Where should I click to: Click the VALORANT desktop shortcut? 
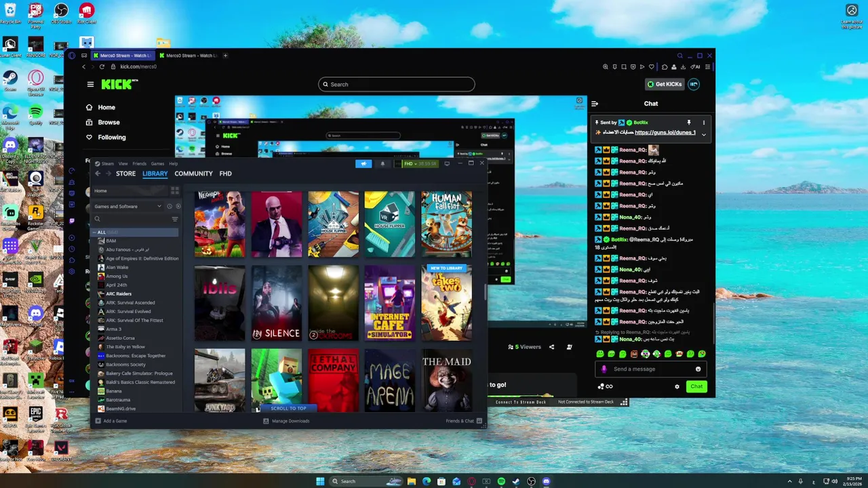(61, 450)
